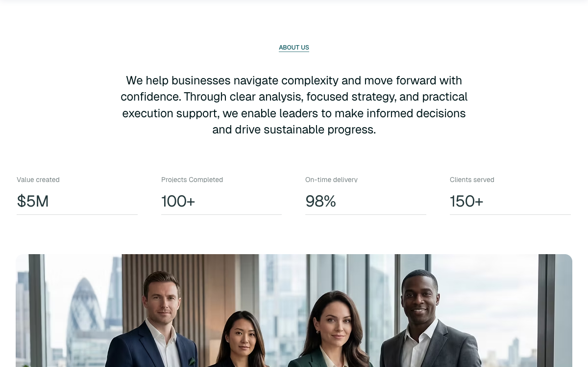This screenshot has height=367, width=588.
Task: Click the 100+ projects figure
Action: point(178,201)
